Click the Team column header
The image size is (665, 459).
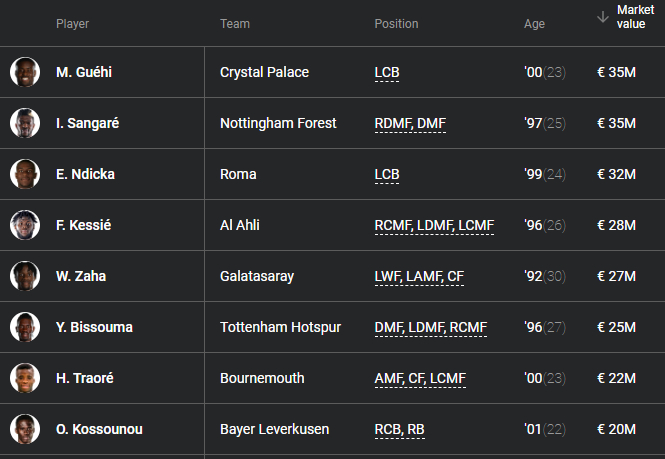click(235, 24)
